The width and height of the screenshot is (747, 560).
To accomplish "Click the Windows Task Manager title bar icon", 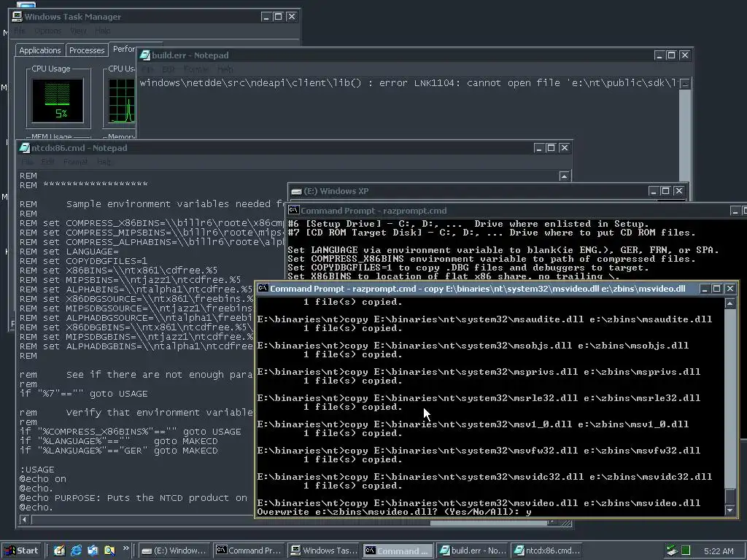I will tap(18, 17).
